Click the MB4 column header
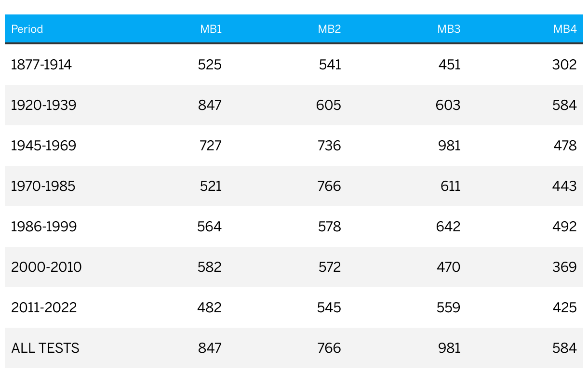Viewport: 588px width, 373px height. pos(565,29)
